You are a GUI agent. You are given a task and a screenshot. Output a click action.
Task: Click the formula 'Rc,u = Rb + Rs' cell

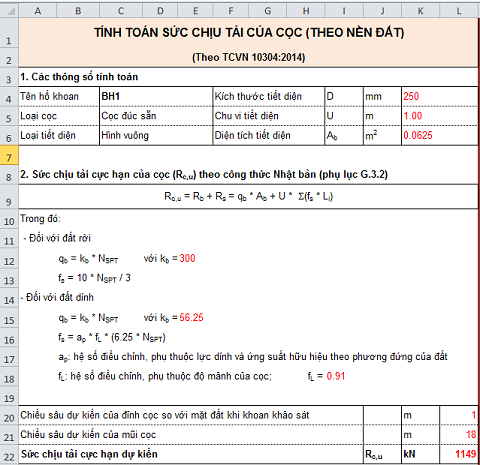pyautogui.click(x=248, y=197)
